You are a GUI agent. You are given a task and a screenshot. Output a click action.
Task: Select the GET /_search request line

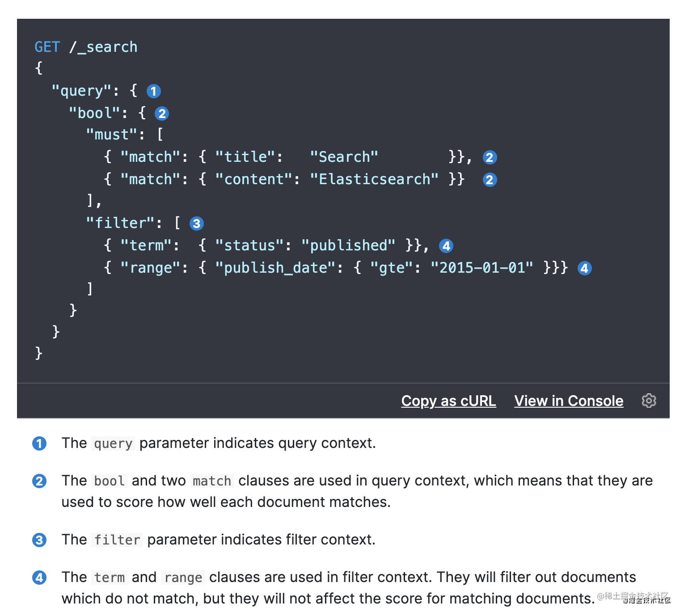(86, 46)
